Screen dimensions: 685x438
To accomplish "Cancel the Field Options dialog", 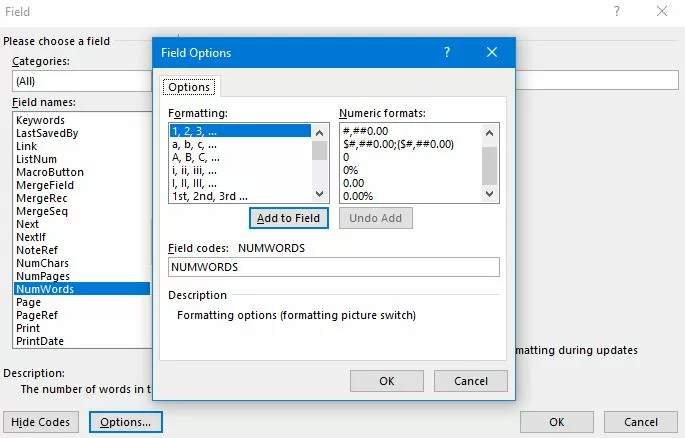I will [471, 381].
